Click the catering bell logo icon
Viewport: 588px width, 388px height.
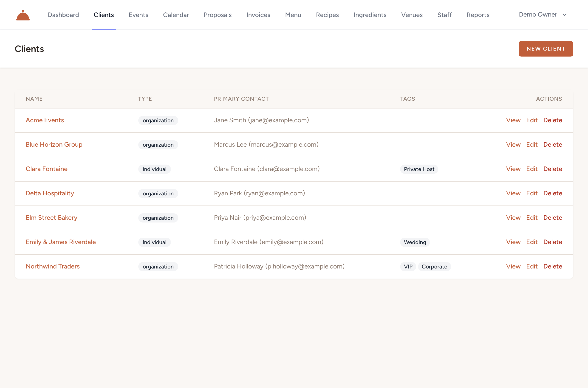23,15
